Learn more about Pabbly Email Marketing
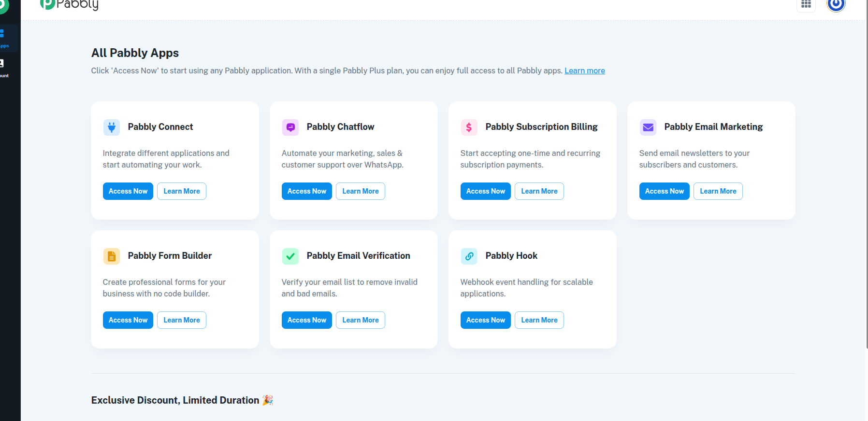Viewport: 868px width, 421px height. pos(718,191)
